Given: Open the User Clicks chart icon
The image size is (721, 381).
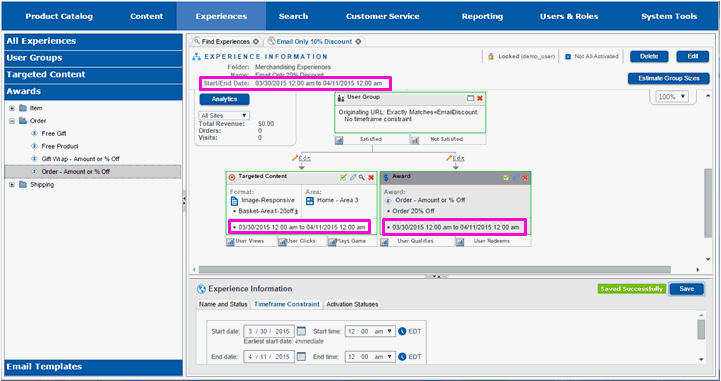Looking at the screenshot, I should [x=282, y=242].
